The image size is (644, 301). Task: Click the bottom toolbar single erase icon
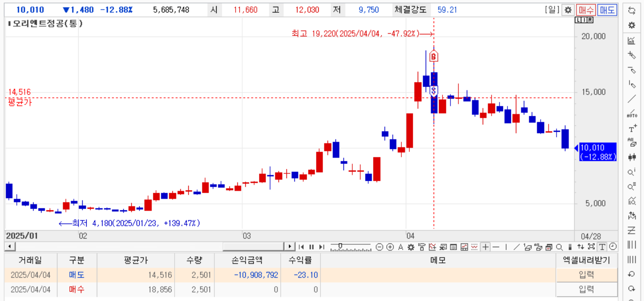pos(527,247)
